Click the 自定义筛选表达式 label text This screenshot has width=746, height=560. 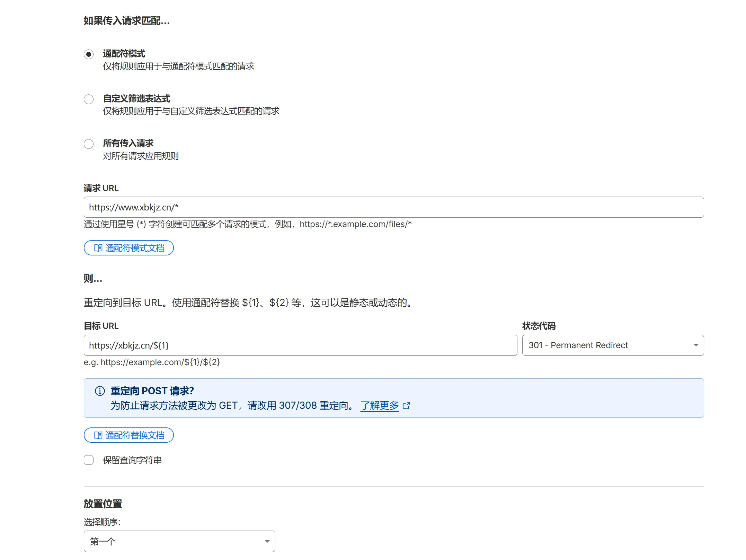137,99
